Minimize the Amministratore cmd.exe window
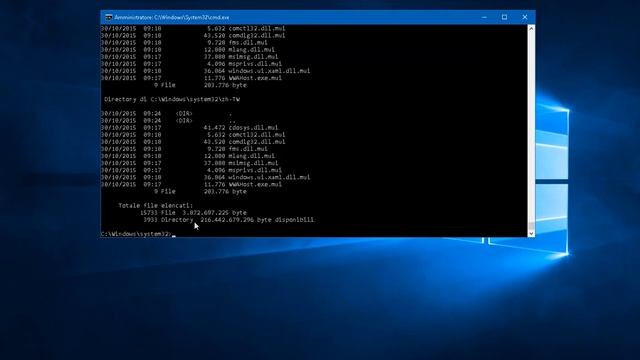Screen dimensions: 640x360 click(x=484, y=17)
